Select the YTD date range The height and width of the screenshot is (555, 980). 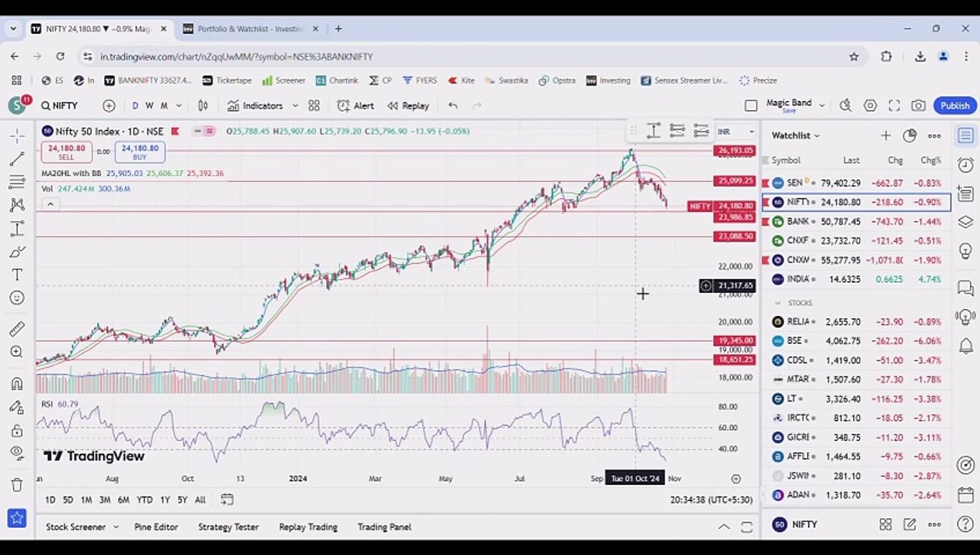(144, 500)
